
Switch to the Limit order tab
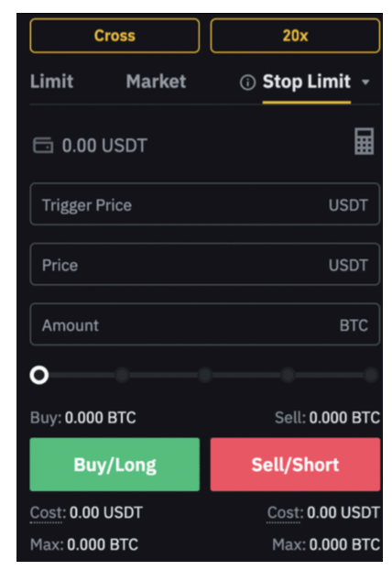coord(51,81)
